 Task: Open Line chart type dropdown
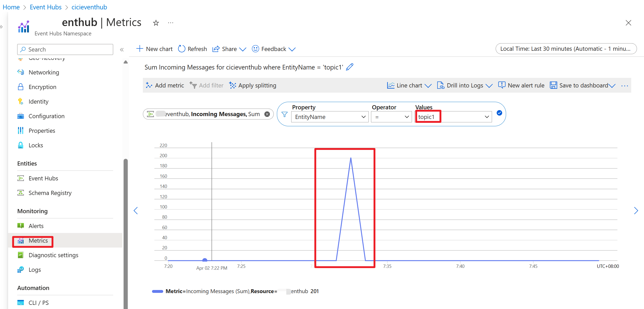409,85
